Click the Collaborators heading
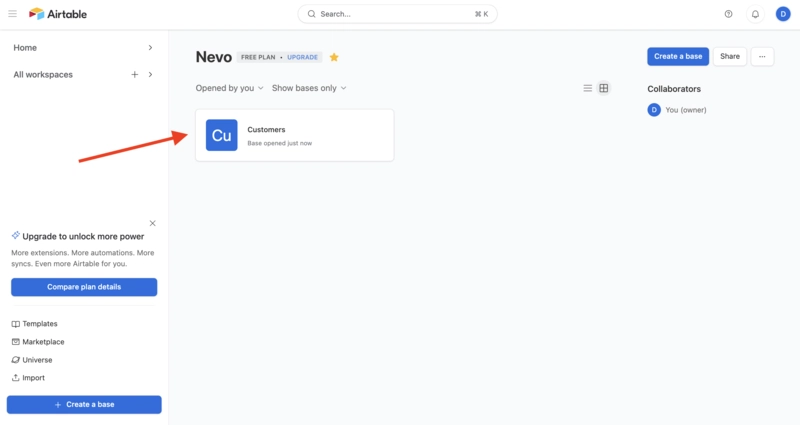The image size is (800, 425). (674, 89)
